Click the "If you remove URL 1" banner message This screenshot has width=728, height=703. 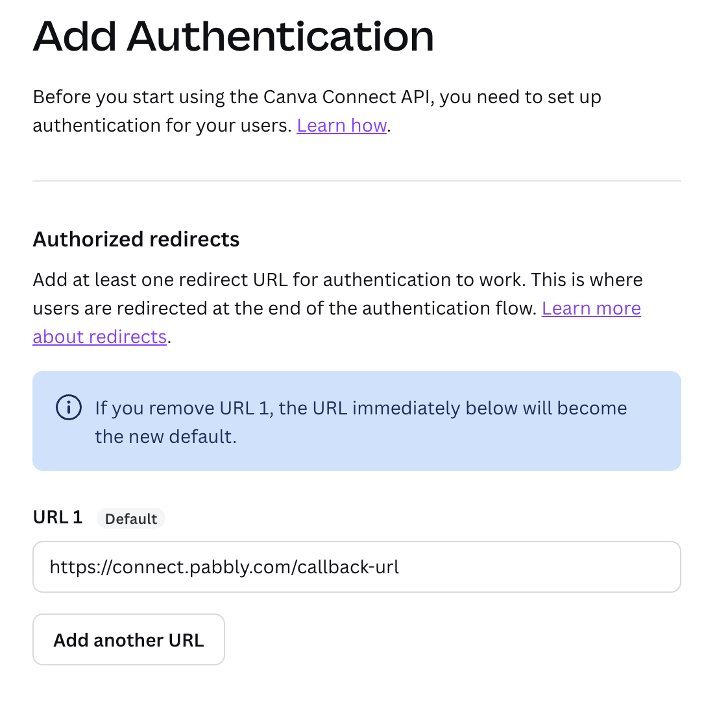click(361, 422)
